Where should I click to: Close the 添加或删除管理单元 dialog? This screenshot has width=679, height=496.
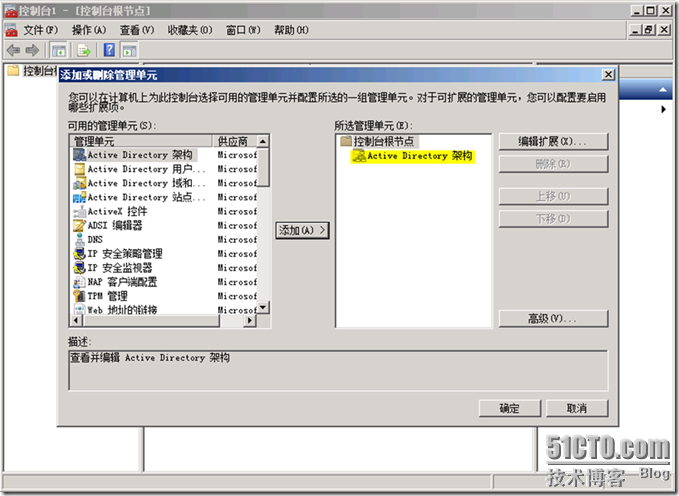tap(608, 75)
